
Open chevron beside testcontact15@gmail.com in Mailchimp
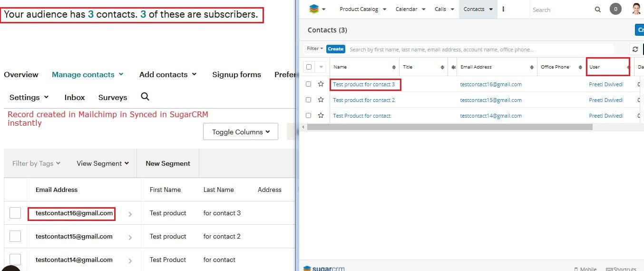click(x=130, y=238)
